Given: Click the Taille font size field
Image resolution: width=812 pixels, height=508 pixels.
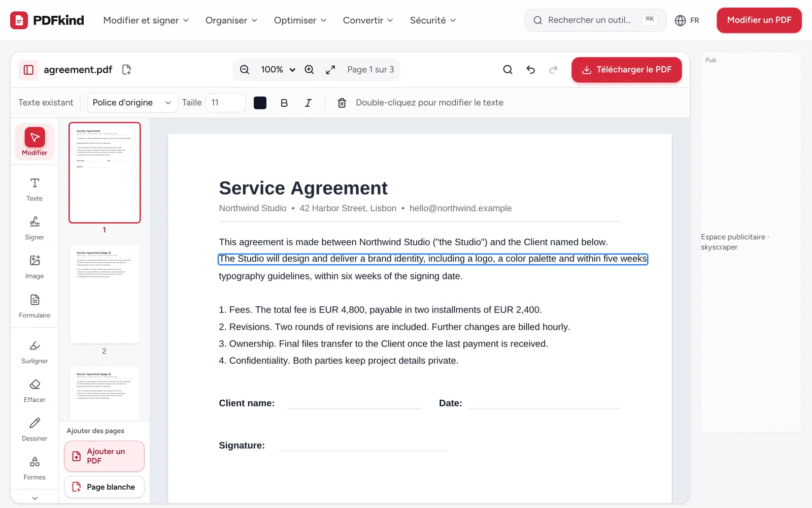Looking at the screenshot, I should (x=226, y=103).
